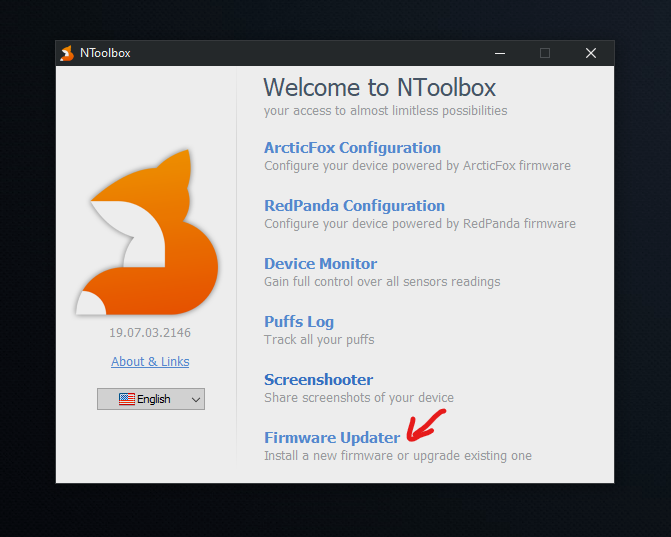Click 'Configure your device powered by ArcticFox firmware'

click(x=417, y=166)
